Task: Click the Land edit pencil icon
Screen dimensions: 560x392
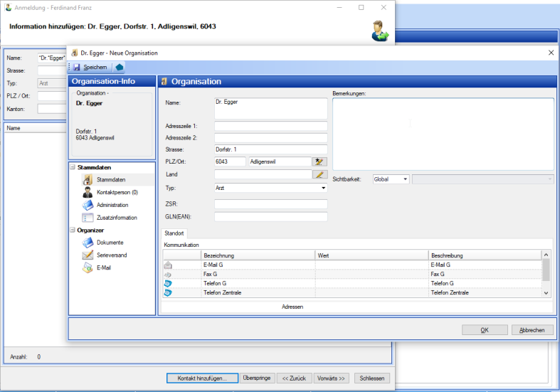Action: tap(319, 174)
